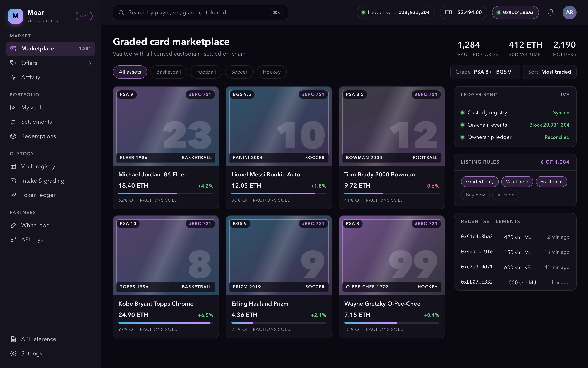Viewport: 588px width, 368px height.
Task: Click the Offers tag icon
Action: (x=13, y=63)
